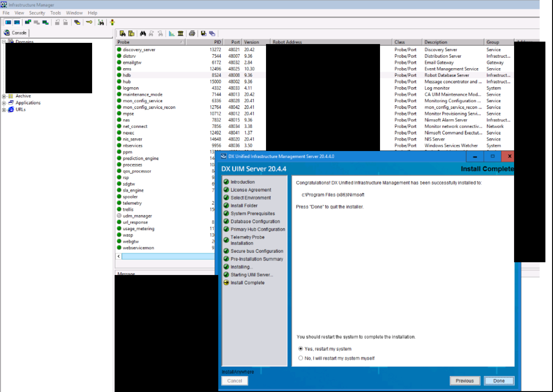Click the blue cascading windows icon in probe toolbar

point(212,33)
